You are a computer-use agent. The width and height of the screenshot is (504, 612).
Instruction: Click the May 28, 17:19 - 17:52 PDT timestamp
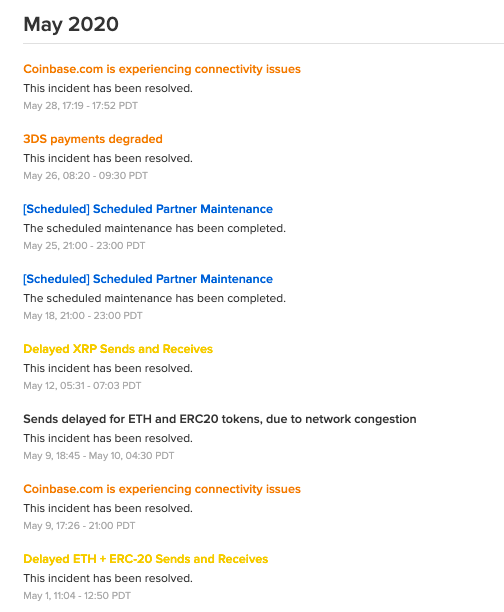[80, 106]
